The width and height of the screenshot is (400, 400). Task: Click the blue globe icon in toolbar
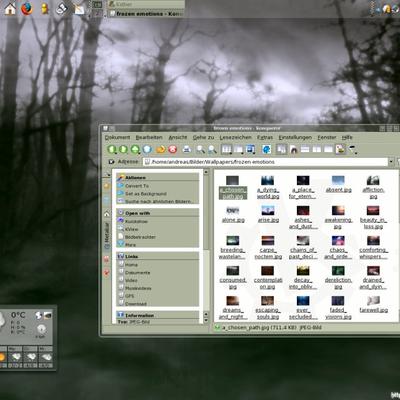click(x=266, y=149)
